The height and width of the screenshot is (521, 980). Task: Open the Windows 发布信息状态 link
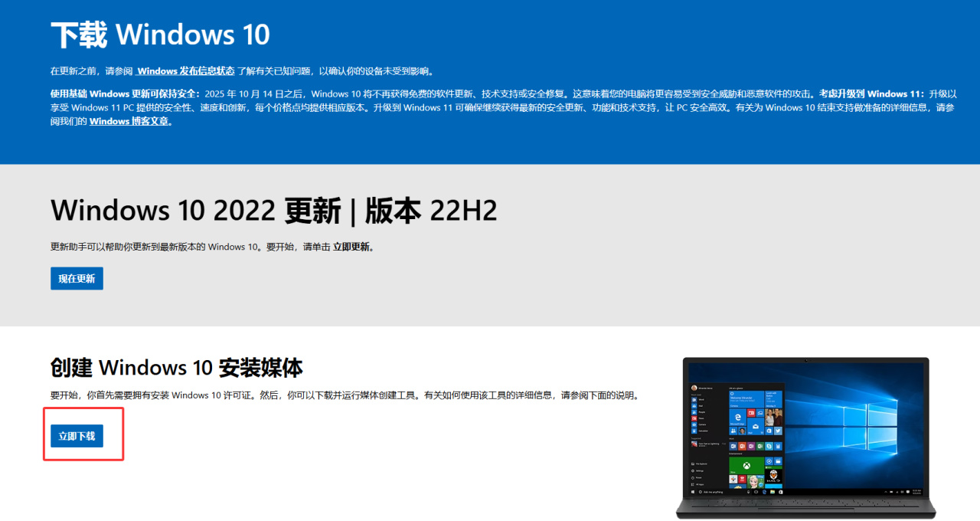pos(185,71)
